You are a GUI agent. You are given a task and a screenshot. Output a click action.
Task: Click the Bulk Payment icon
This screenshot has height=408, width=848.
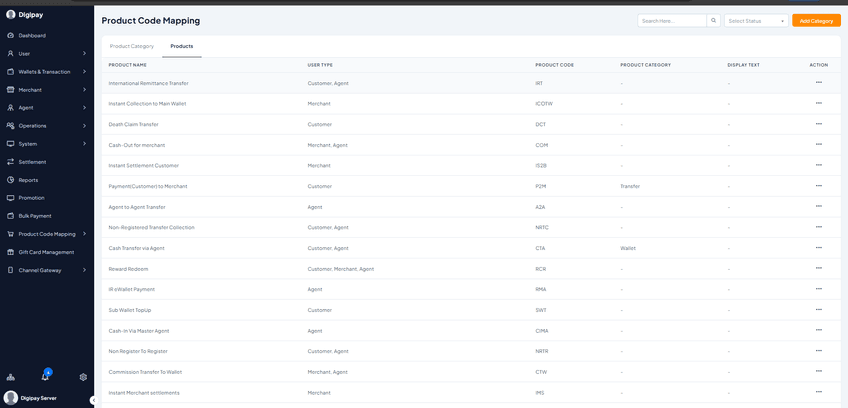point(10,216)
